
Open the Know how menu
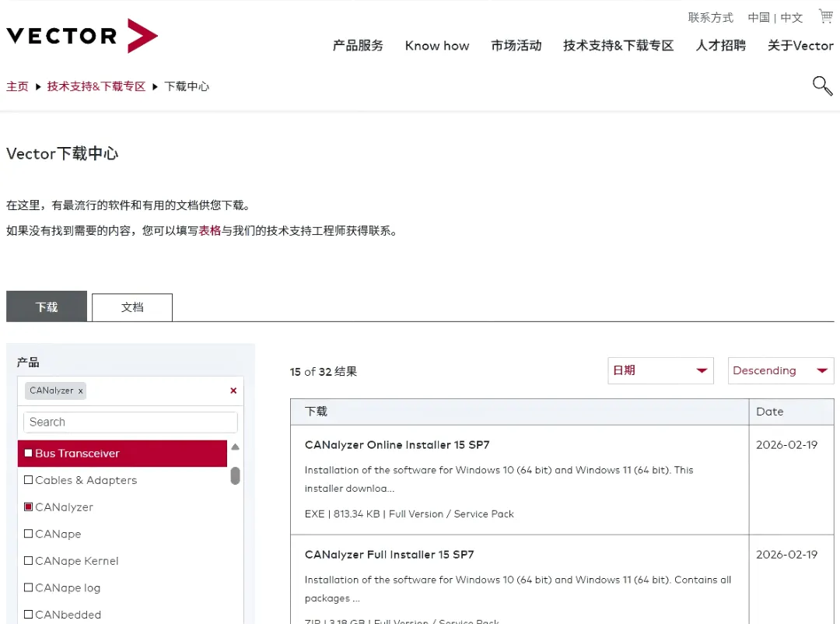[x=437, y=46]
